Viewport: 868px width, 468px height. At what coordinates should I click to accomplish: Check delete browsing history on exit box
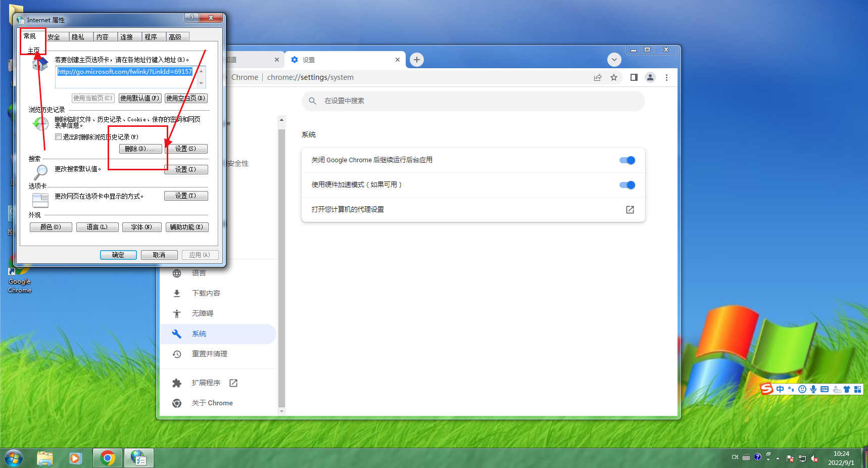tap(59, 137)
